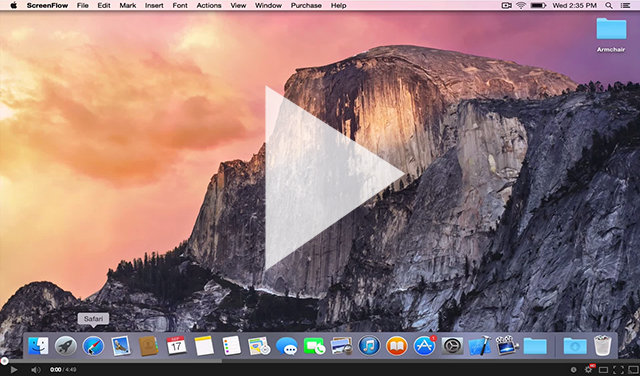This screenshot has height=376, width=640.
Task: Open Maps icon in the Dock
Action: (259, 346)
